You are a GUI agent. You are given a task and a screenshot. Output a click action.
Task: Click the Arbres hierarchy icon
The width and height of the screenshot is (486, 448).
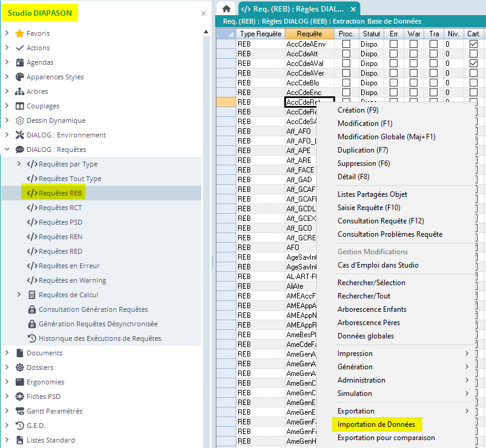point(19,91)
